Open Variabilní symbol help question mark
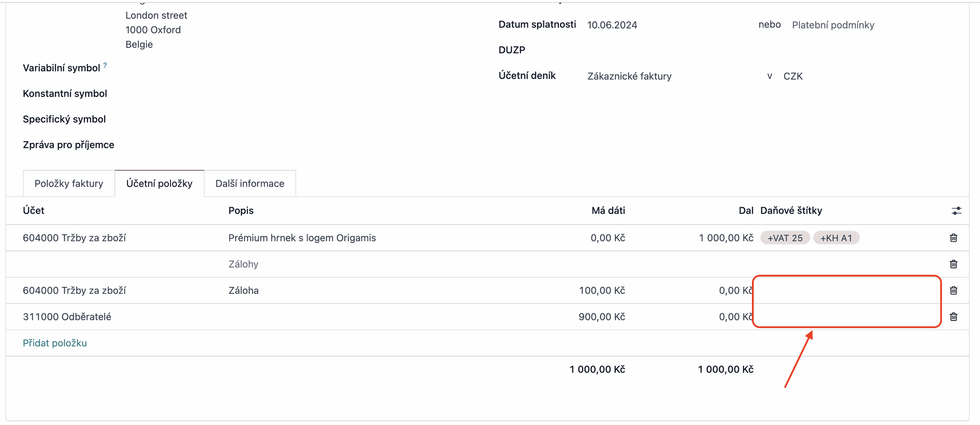The height and width of the screenshot is (425, 980). click(x=105, y=65)
